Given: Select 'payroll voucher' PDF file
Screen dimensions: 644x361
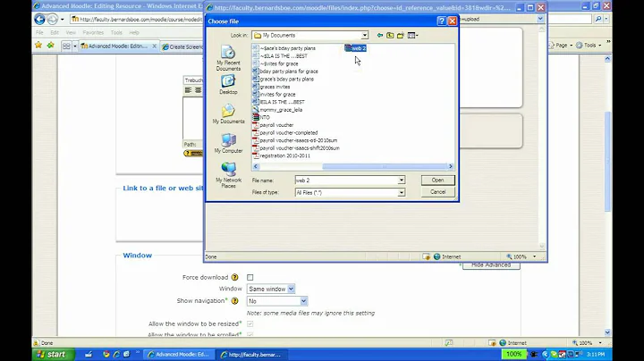Looking at the screenshot, I should pos(273,125).
